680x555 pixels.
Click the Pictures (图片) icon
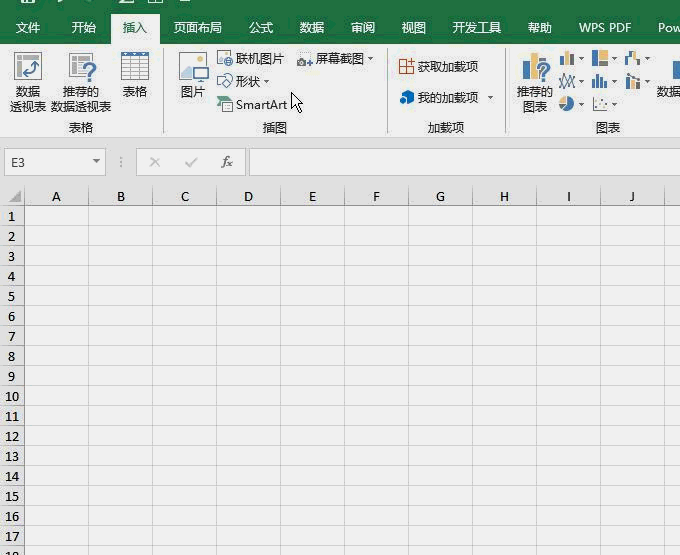pos(193,75)
